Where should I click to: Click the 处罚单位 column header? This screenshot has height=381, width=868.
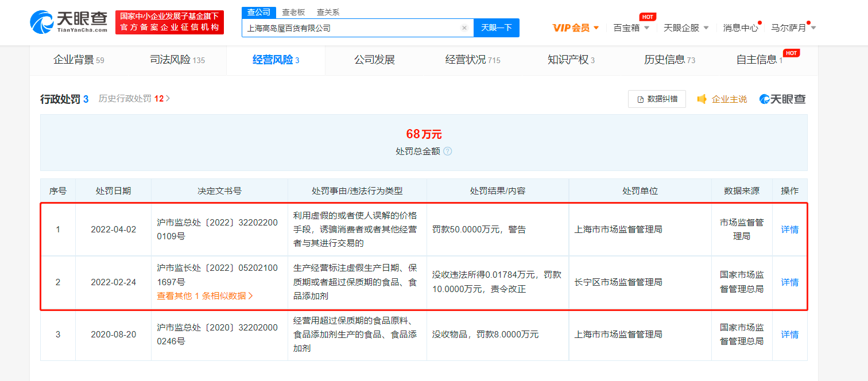(640, 190)
